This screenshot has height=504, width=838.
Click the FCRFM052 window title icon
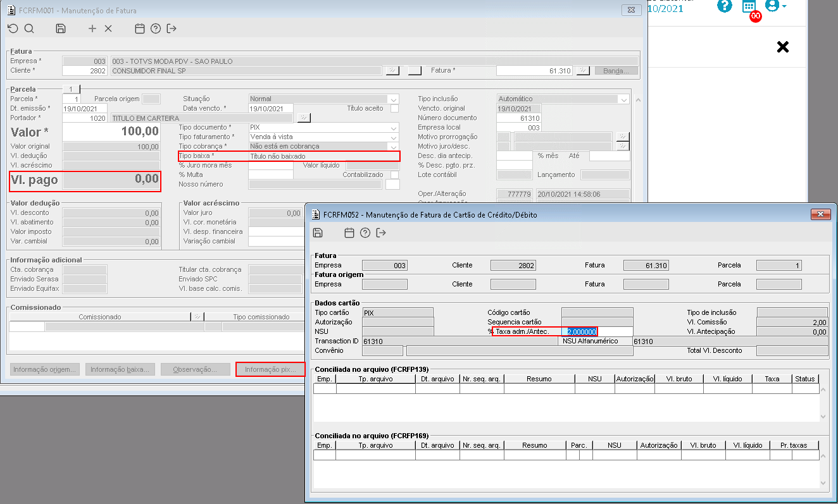coord(316,214)
